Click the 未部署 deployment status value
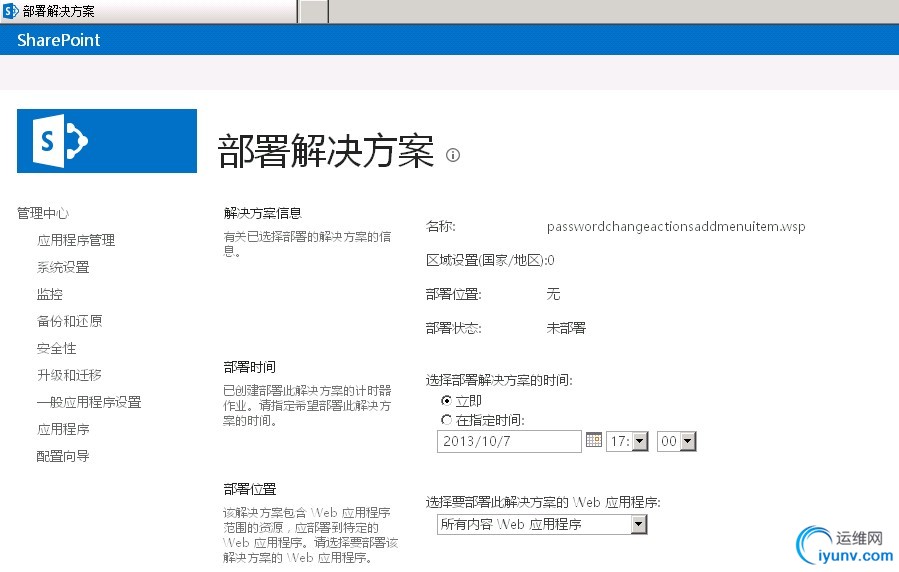 [x=566, y=328]
